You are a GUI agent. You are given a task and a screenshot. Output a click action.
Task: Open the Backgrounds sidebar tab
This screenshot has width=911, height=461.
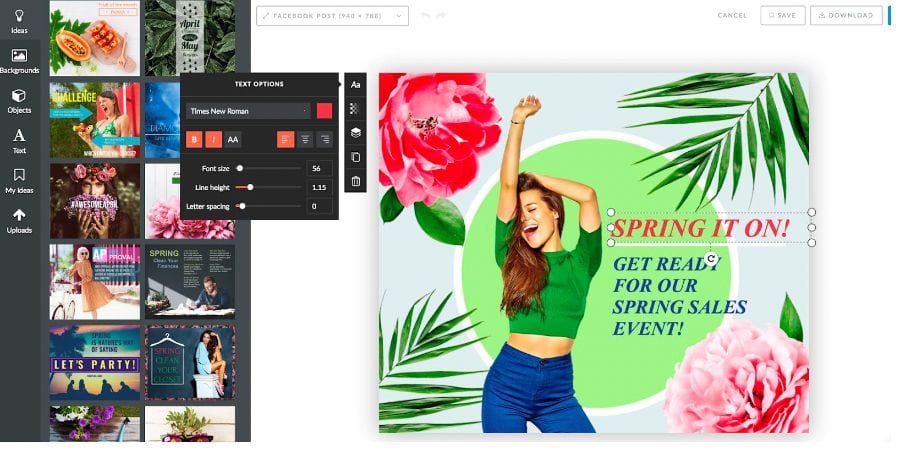[x=19, y=61]
